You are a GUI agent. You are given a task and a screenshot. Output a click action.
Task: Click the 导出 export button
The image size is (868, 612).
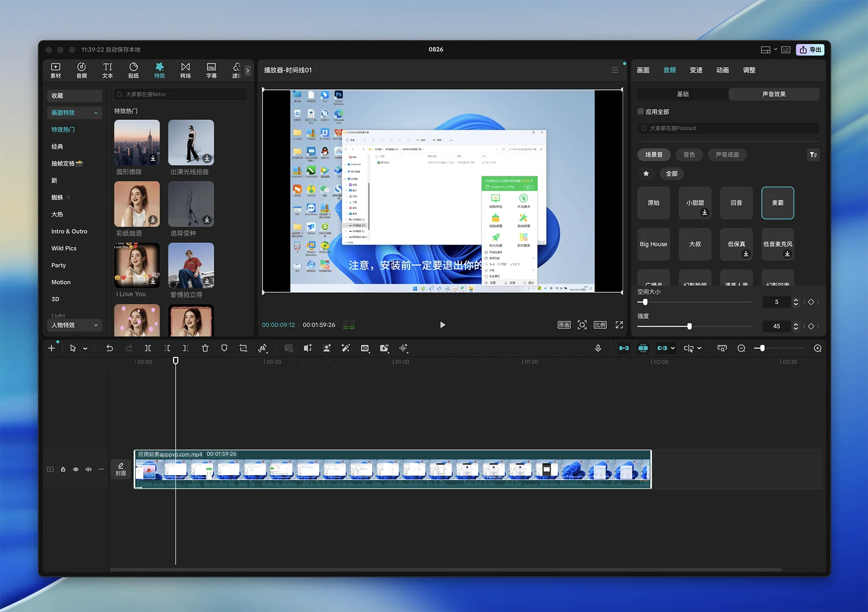point(810,50)
